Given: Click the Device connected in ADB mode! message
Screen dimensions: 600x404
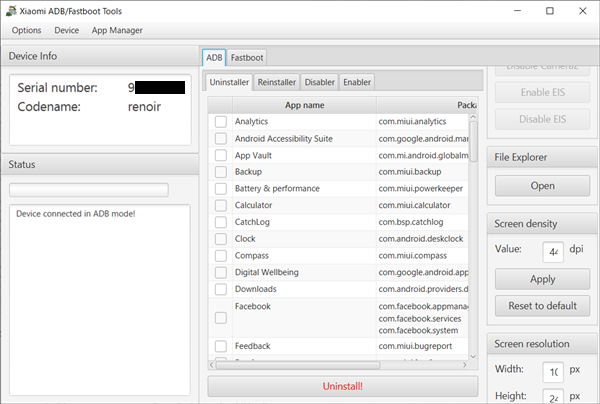Looking at the screenshot, I should point(76,214).
